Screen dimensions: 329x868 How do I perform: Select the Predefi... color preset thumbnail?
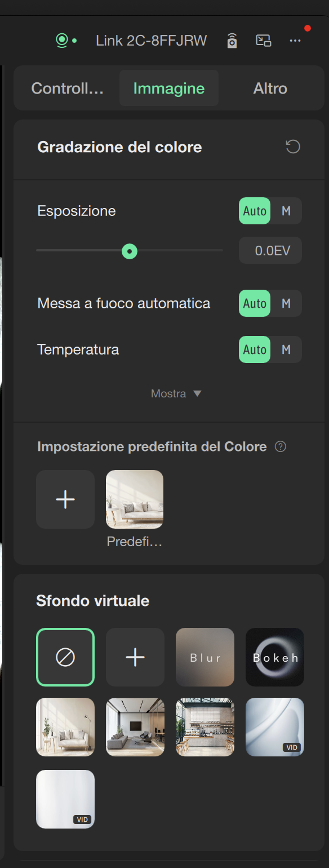[135, 499]
